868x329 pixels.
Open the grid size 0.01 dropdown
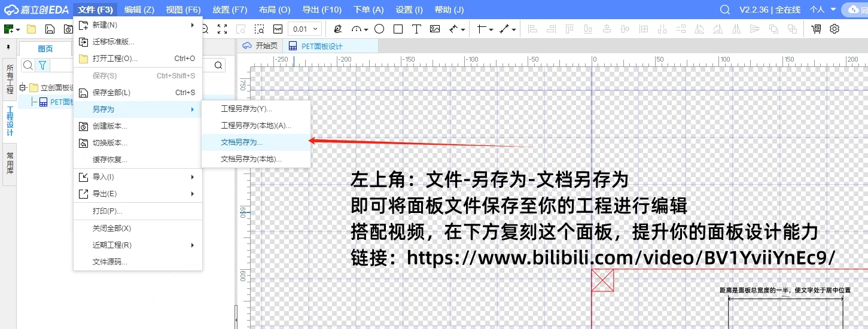[x=305, y=29]
